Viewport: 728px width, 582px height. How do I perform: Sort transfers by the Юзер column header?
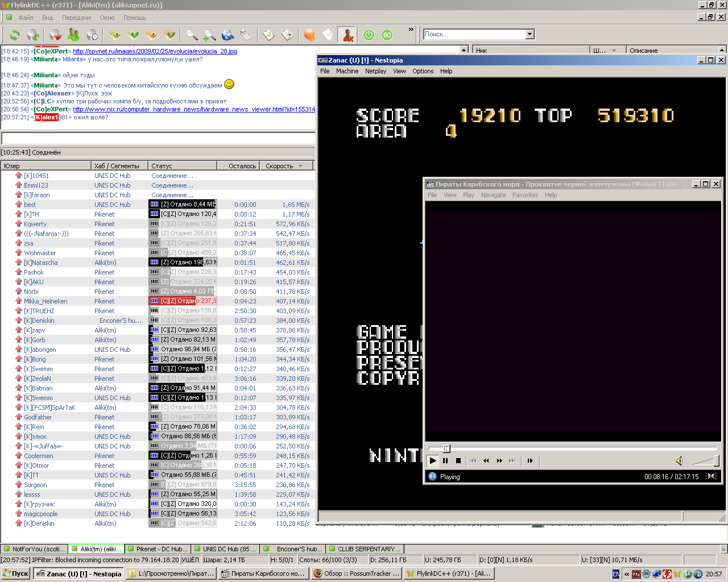coord(46,166)
